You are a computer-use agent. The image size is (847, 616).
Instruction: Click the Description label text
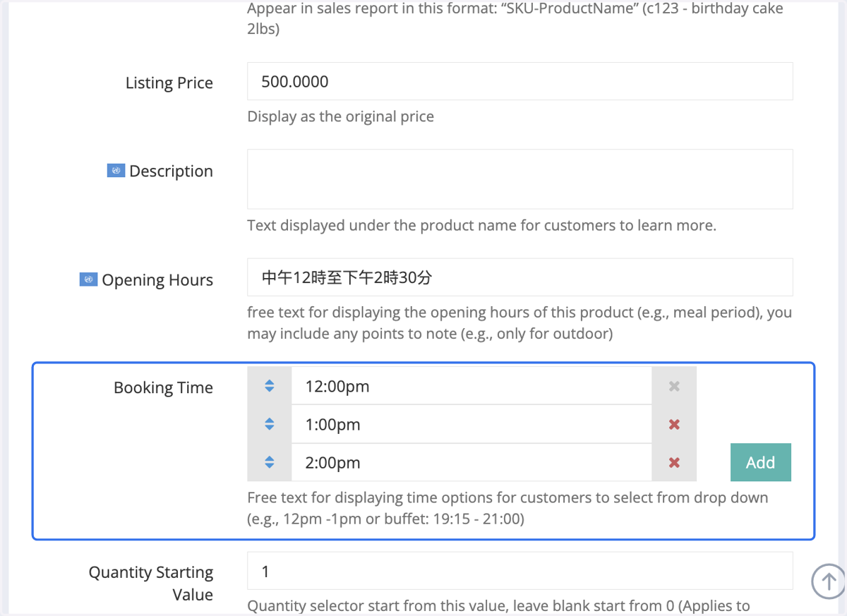point(171,171)
